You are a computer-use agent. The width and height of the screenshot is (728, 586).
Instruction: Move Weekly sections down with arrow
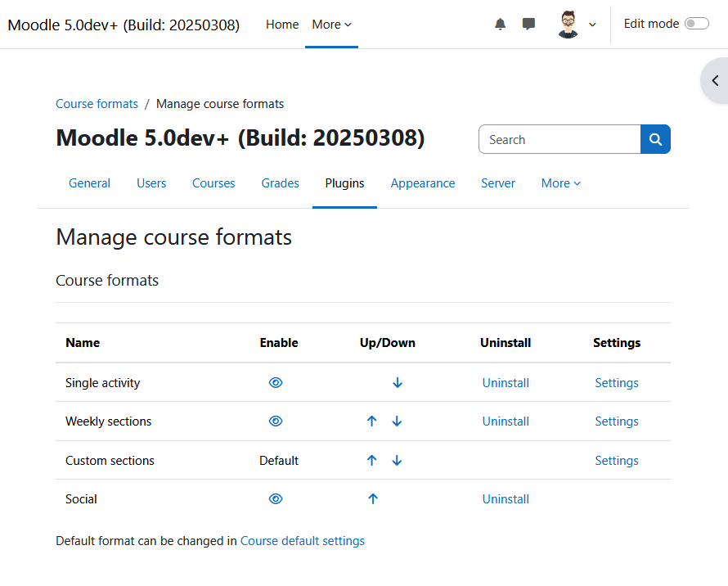[397, 421]
